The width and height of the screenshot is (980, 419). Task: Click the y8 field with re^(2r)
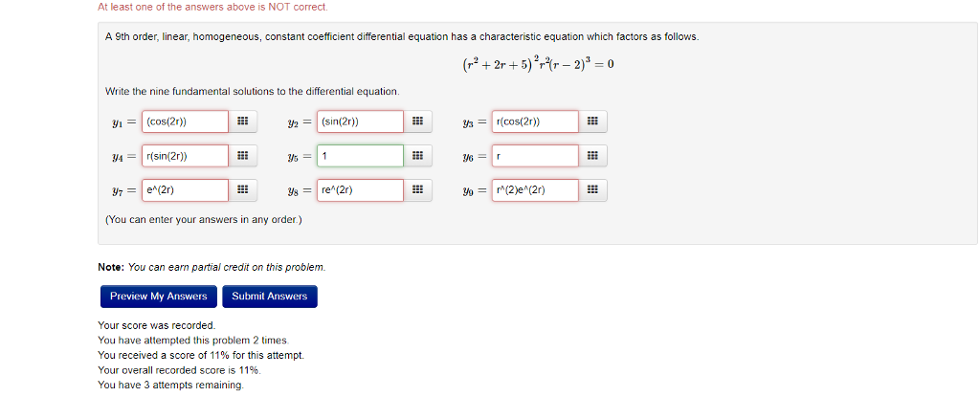(360, 190)
